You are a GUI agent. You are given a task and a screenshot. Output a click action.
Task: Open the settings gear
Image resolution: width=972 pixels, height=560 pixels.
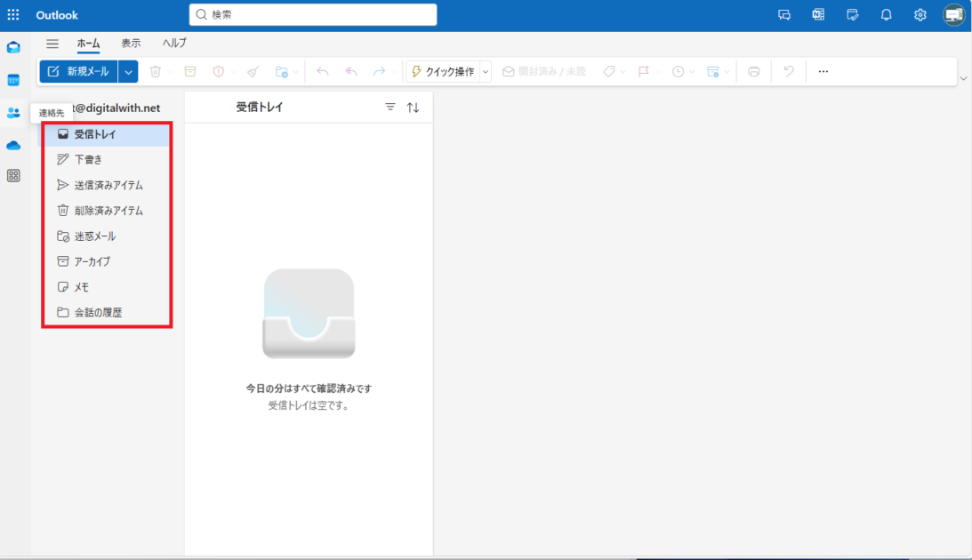920,15
